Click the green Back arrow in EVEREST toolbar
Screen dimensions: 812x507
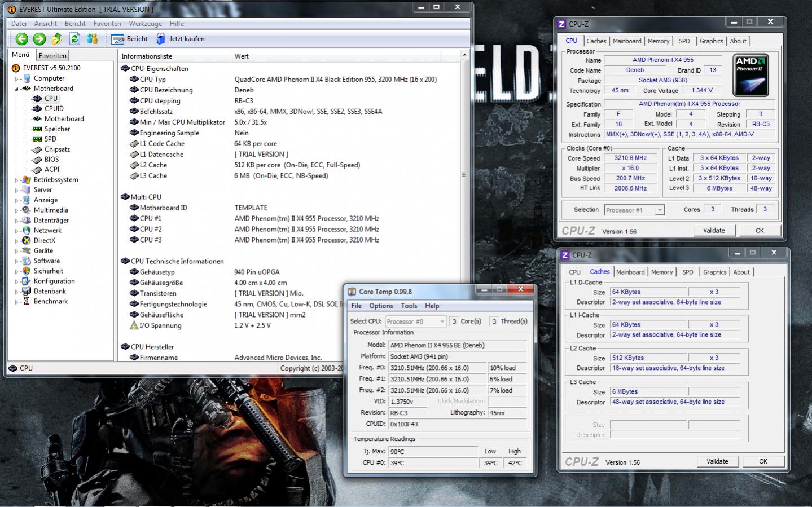click(21, 39)
